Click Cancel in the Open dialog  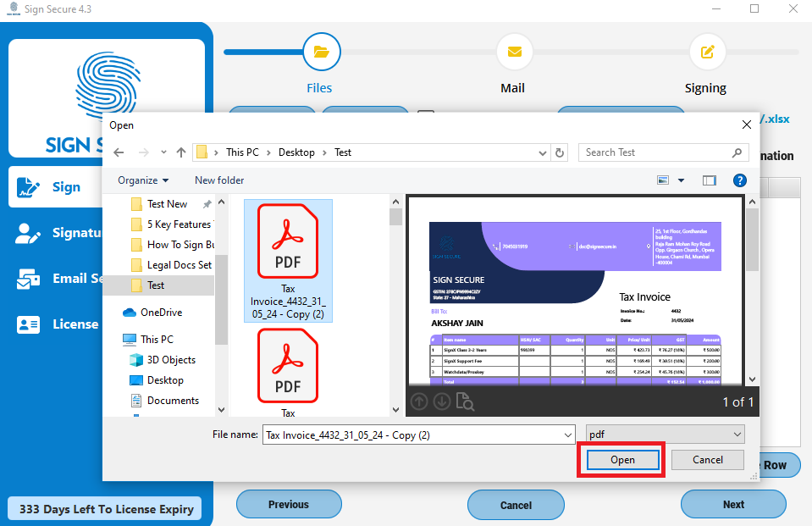[x=707, y=460]
